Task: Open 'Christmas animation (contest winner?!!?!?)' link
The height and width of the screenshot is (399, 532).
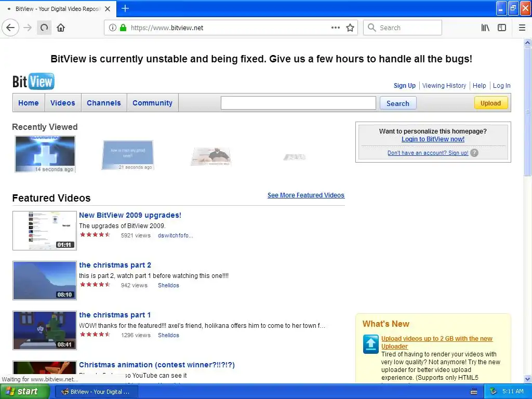Action: (157, 365)
